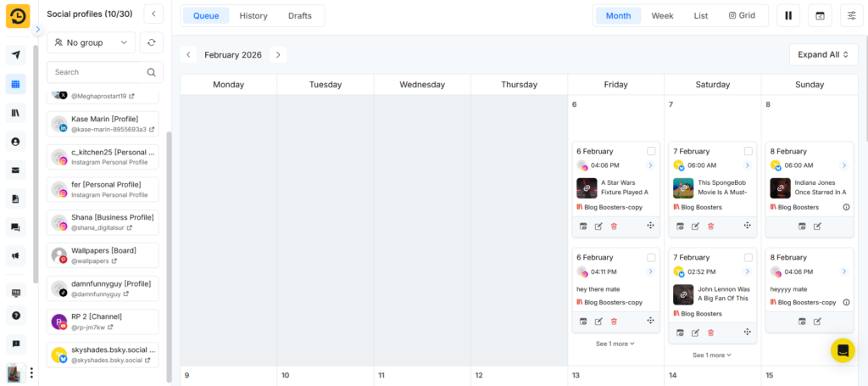
Task: Edit the 6 February 04:11 PM post
Action: point(598,322)
